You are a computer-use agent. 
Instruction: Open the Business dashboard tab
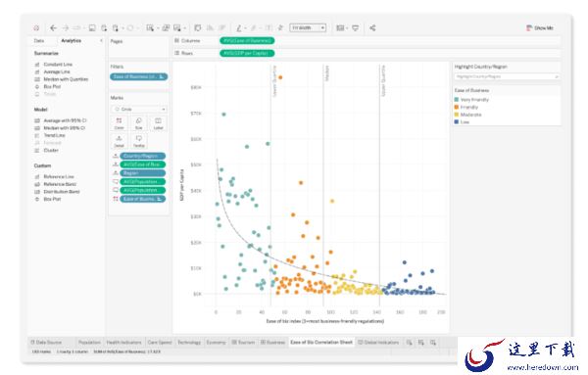(x=272, y=343)
